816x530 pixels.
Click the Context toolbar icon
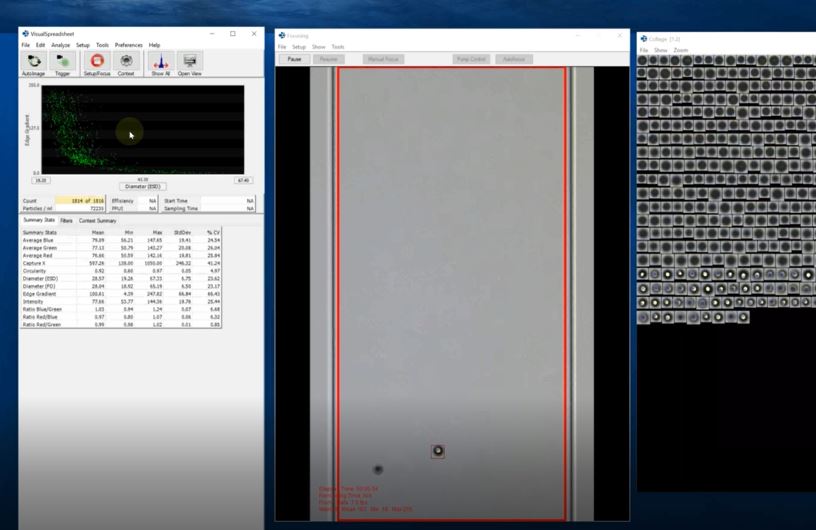pos(126,61)
